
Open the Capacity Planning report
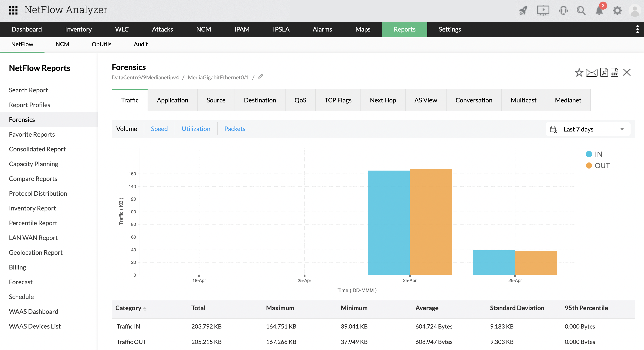tap(33, 164)
